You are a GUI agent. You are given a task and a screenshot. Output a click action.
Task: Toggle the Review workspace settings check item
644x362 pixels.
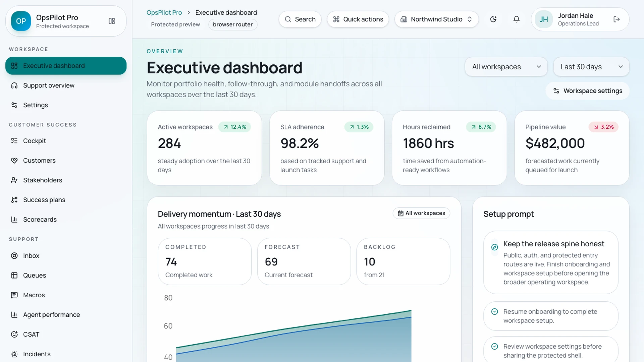(551, 349)
